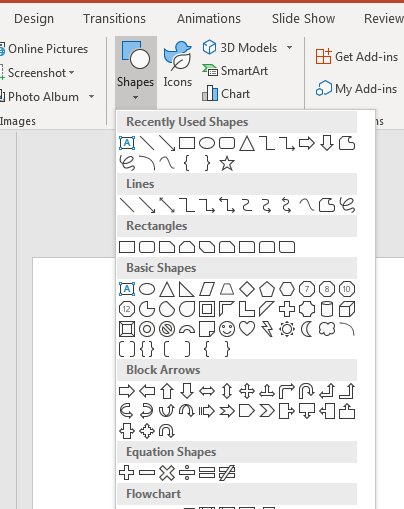The width and height of the screenshot is (404, 509).
Task: Select the quad arrow shape
Action: click(x=247, y=391)
